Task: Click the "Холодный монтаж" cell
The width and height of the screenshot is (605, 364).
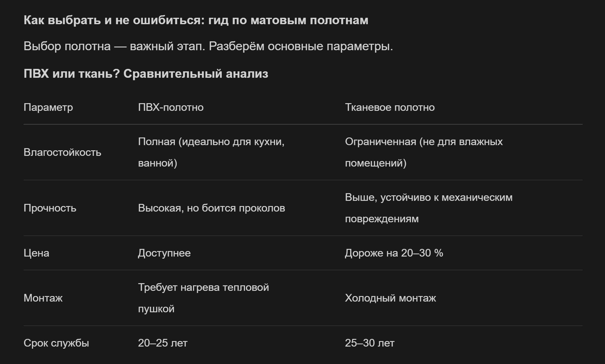Action: click(390, 298)
